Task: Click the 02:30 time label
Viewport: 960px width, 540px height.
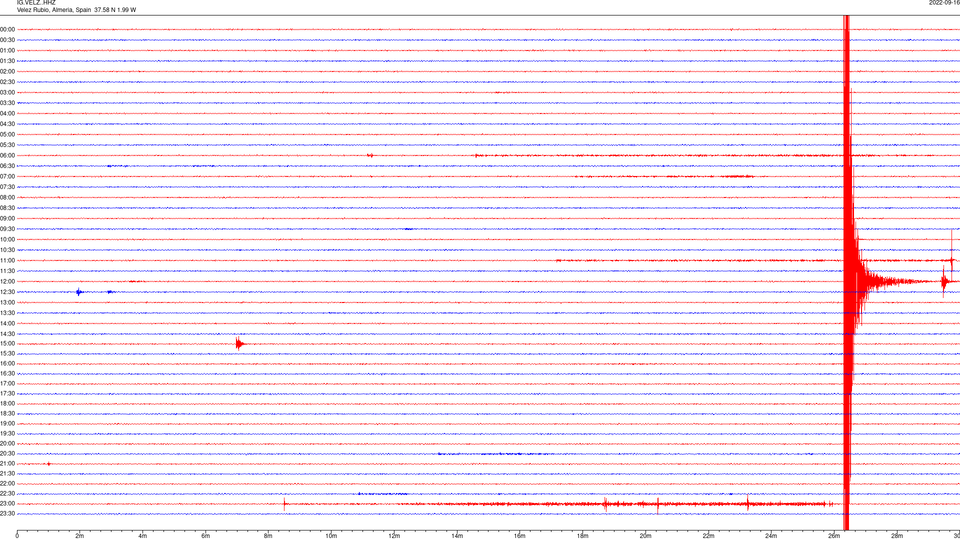Action: coord(7,82)
